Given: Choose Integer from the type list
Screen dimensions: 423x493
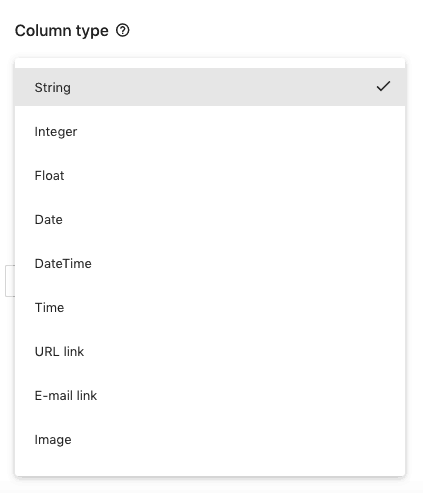Looking at the screenshot, I should (x=210, y=131).
